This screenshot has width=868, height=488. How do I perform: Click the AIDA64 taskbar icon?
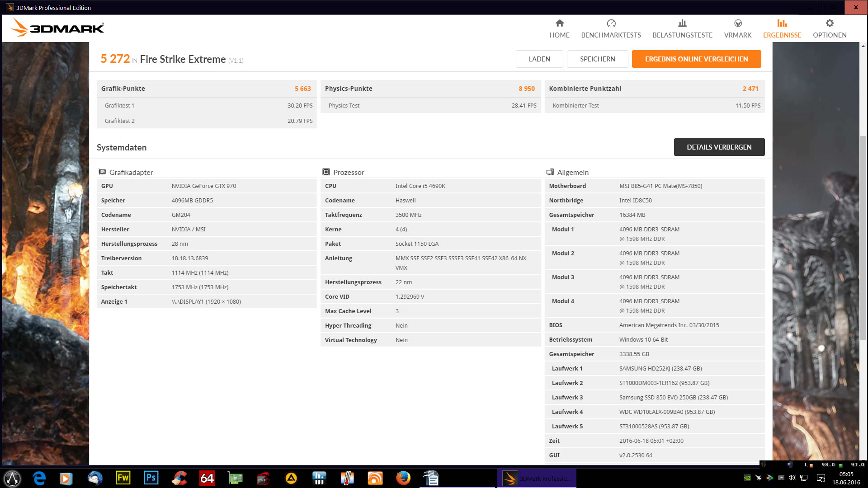(x=207, y=478)
